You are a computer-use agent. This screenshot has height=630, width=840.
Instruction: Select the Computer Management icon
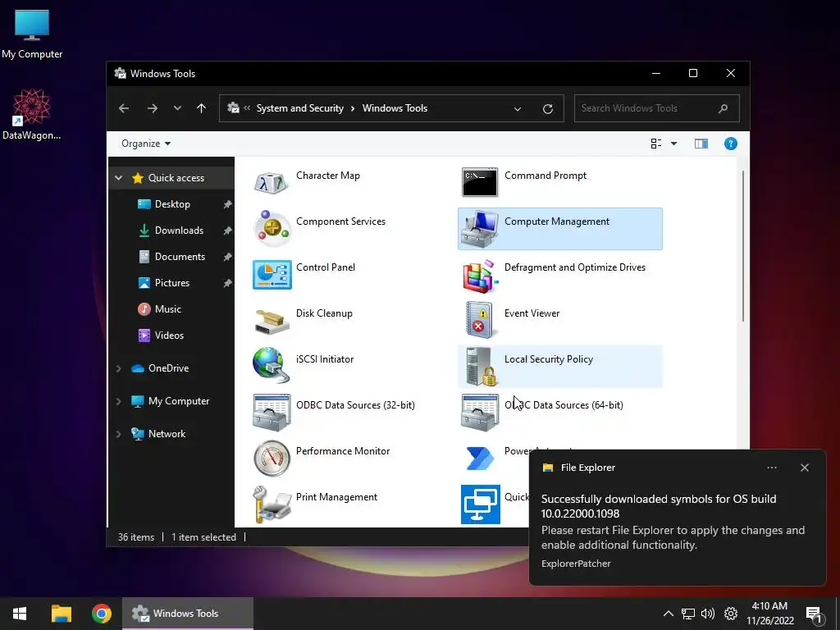coord(479,229)
